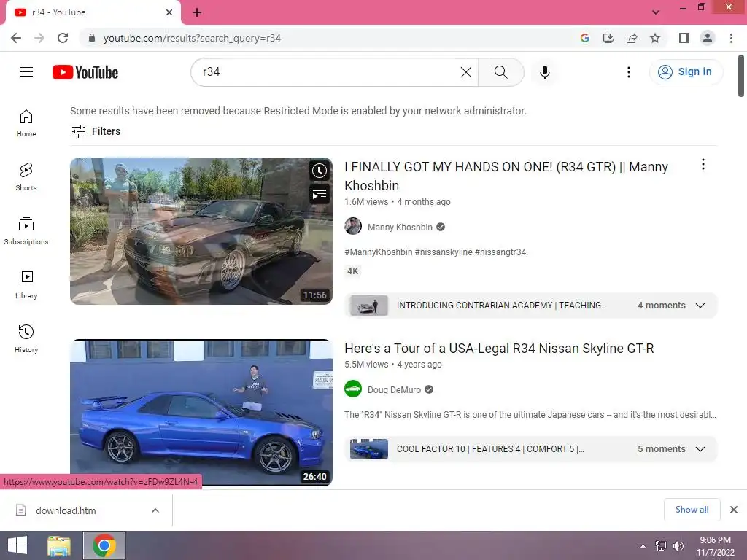
Task: Open 'Here's a Tour of a USA-Legal R34' title
Action: point(499,349)
